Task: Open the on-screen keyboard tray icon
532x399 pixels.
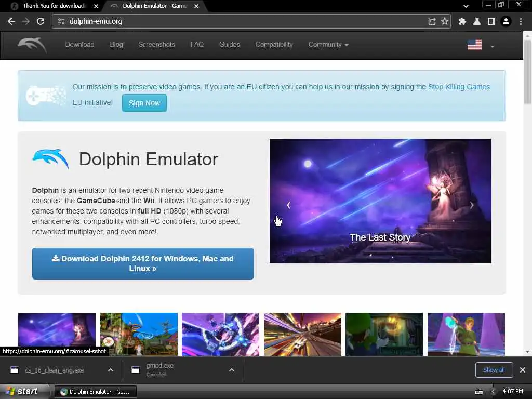Action: 478,392
